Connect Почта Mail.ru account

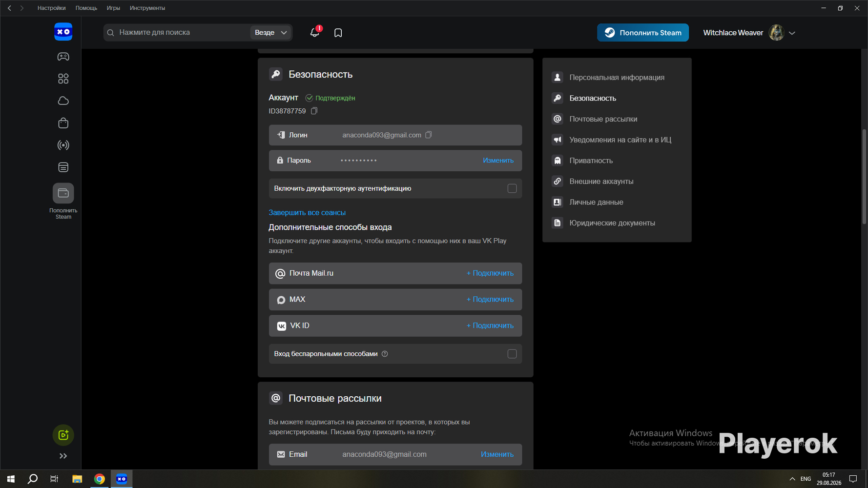[490, 273]
